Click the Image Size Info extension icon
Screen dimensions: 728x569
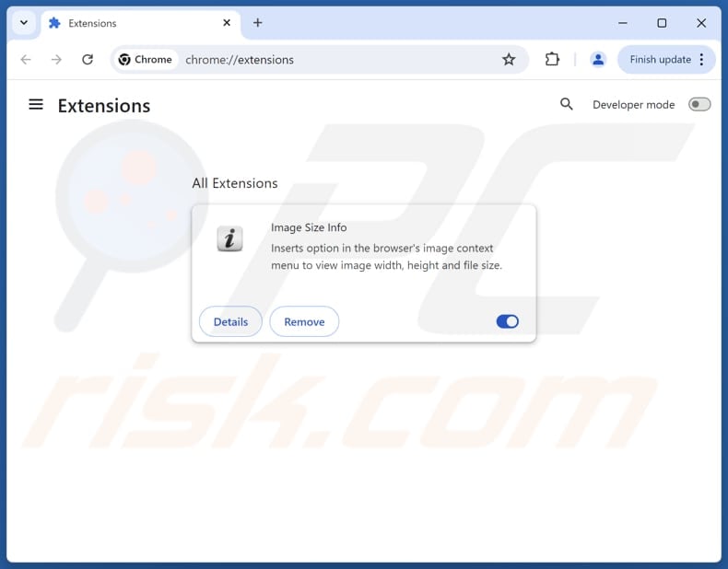pyautogui.click(x=229, y=238)
